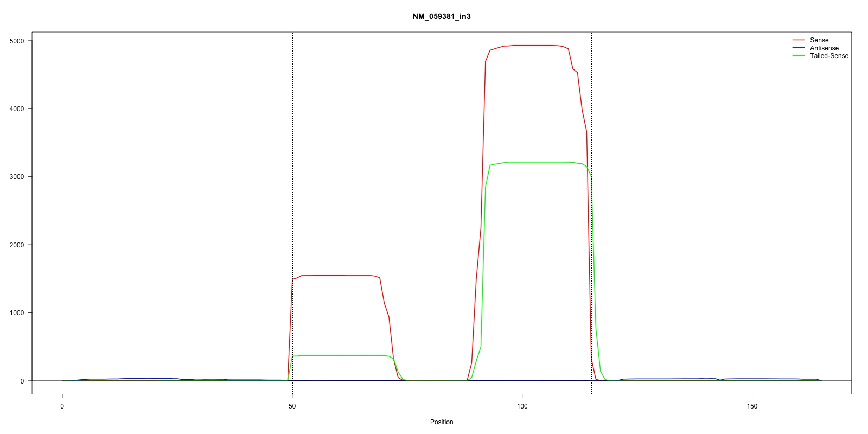Select the blue Antisense legend line

coord(798,48)
